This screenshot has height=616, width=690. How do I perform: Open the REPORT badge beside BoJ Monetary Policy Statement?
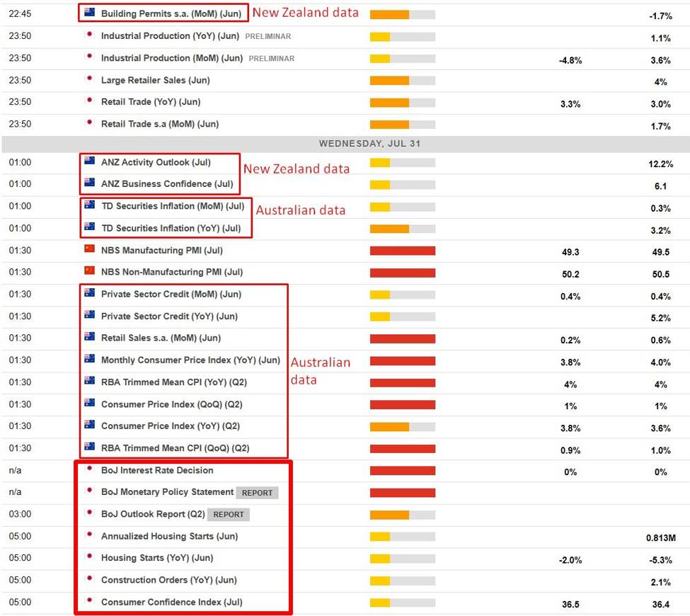[x=257, y=492]
